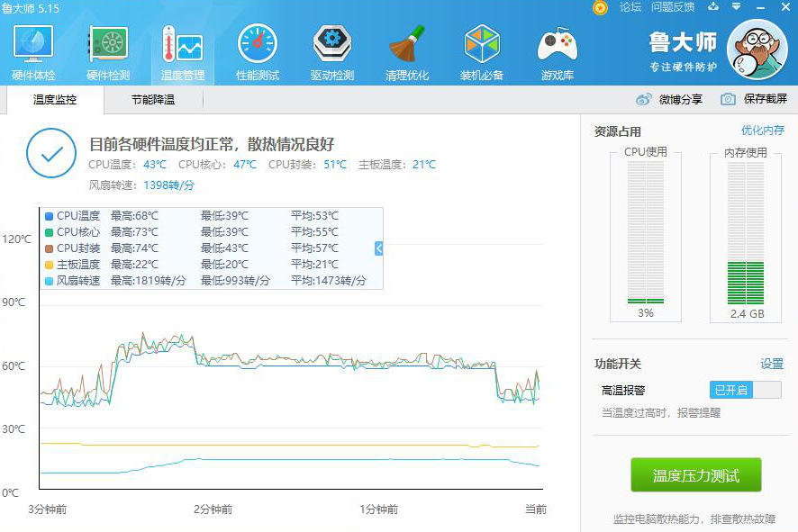Switch to 温度监控 tab
798x532 pixels.
click(x=54, y=100)
